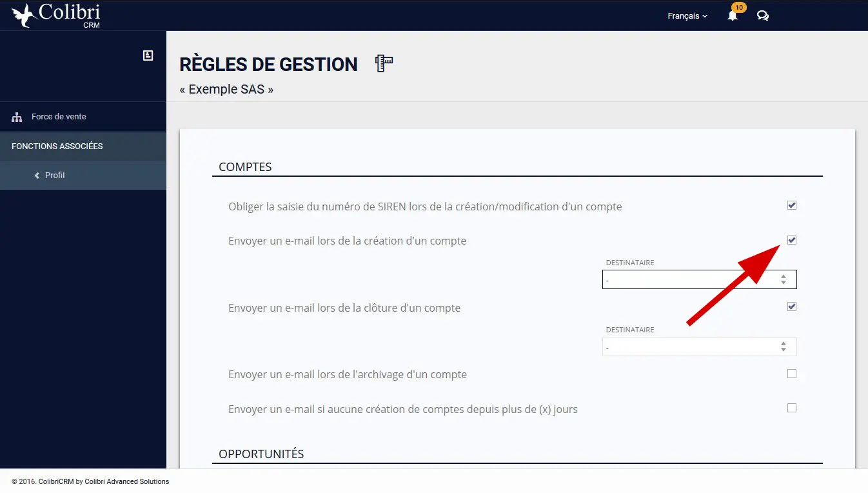The width and height of the screenshot is (868, 493).
Task: Enable e-mail on account archiving checkbox
Action: (x=792, y=374)
